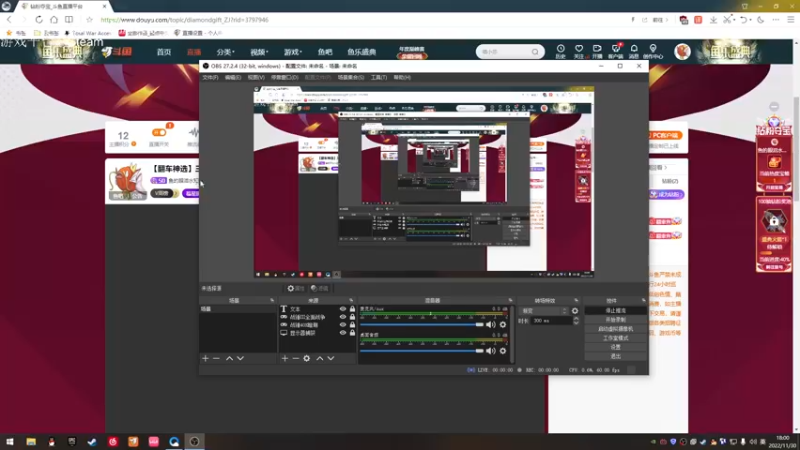Click the start recording button in OBS

615,320
